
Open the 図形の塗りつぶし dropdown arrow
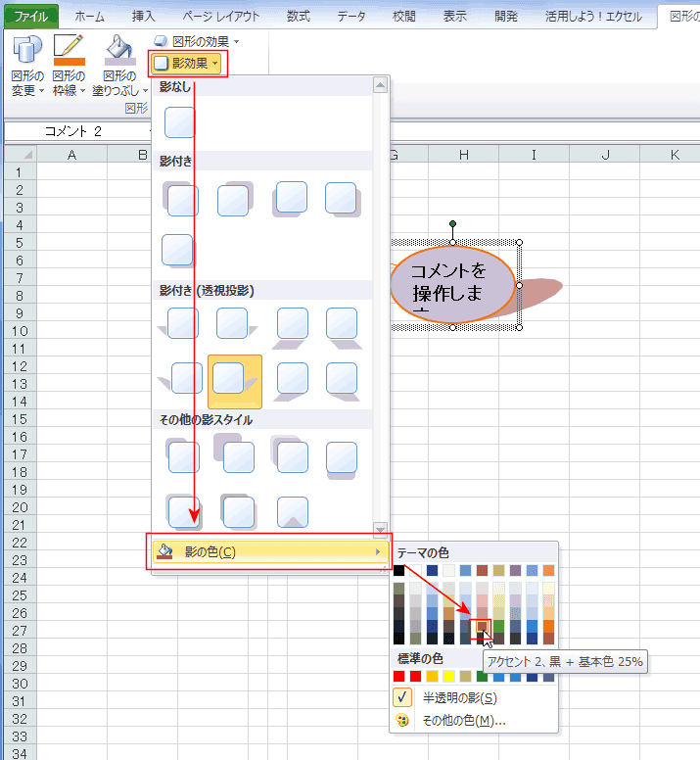tap(145, 91)
